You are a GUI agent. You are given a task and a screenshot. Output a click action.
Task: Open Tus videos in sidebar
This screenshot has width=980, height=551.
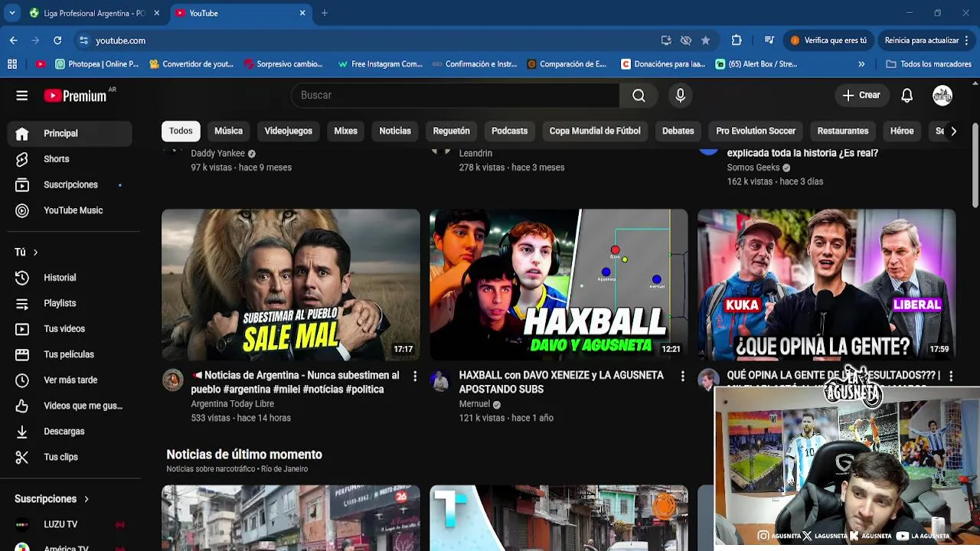coord(70,329)
